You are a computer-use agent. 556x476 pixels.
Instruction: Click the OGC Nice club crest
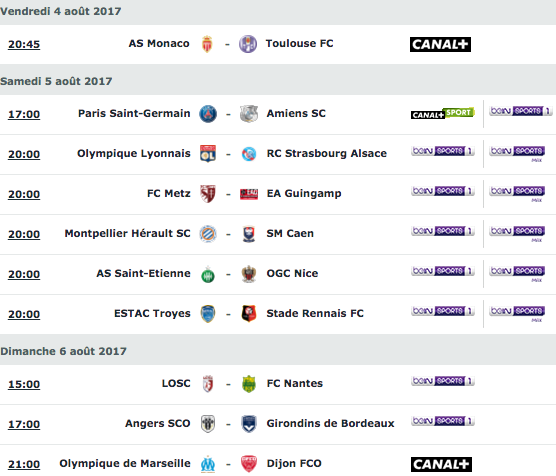pos(249,274)
